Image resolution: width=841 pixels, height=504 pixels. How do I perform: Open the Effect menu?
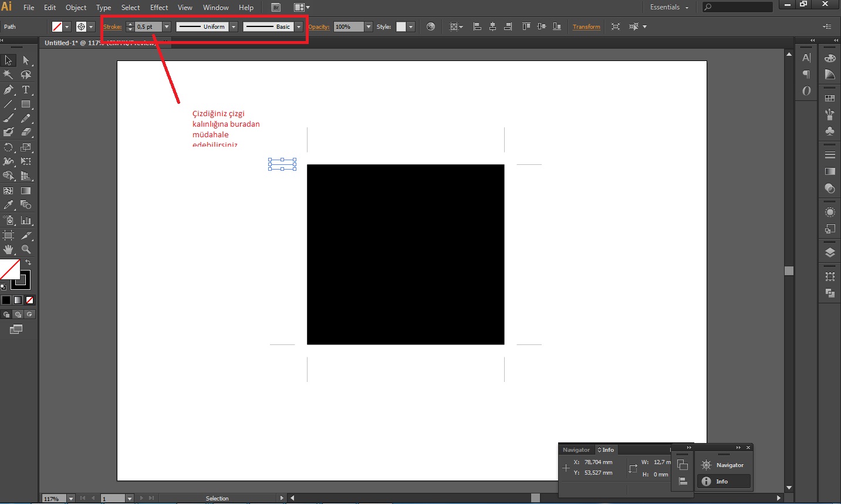pos(158,8)
